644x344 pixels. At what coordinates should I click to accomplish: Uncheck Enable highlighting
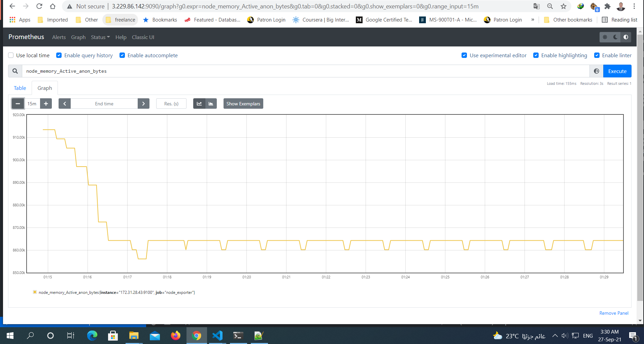[536, 55]
